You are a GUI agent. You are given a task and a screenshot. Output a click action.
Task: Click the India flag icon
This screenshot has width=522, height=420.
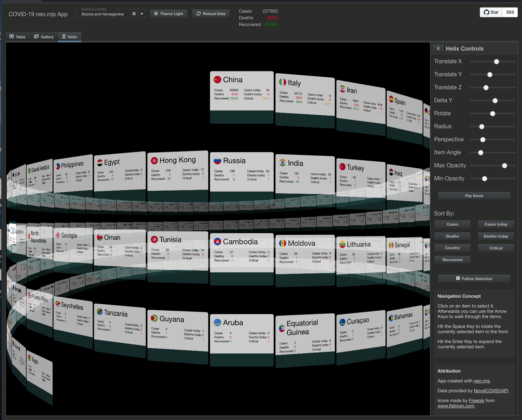pos(283,162)
